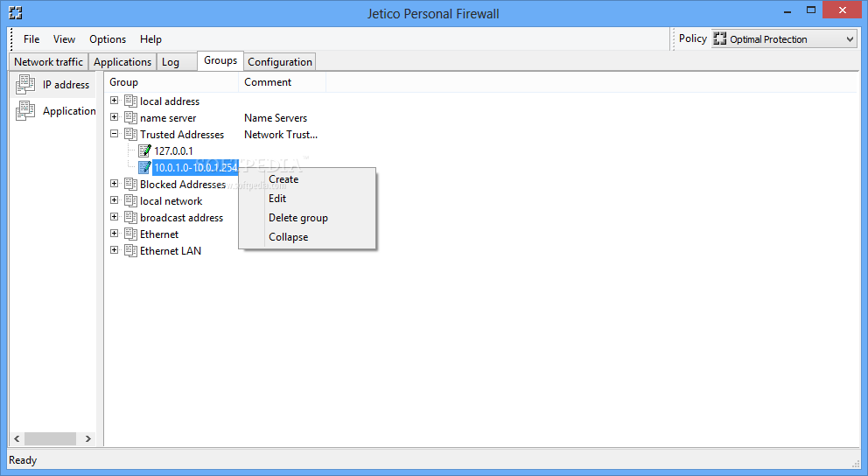Select the broadcast address row
This screenshot has height=476, width=868.
click(182, 218)
